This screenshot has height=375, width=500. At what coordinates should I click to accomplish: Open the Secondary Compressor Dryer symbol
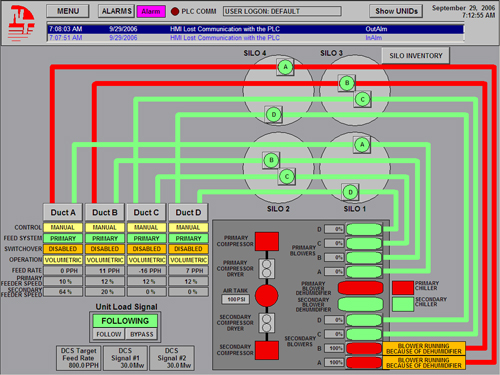point(267,323)
